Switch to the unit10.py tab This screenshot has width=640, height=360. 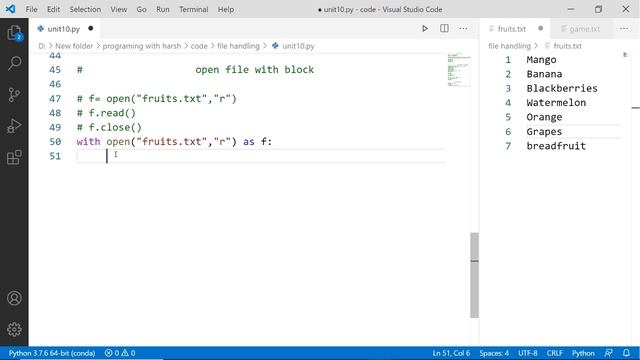click(64, 29)
